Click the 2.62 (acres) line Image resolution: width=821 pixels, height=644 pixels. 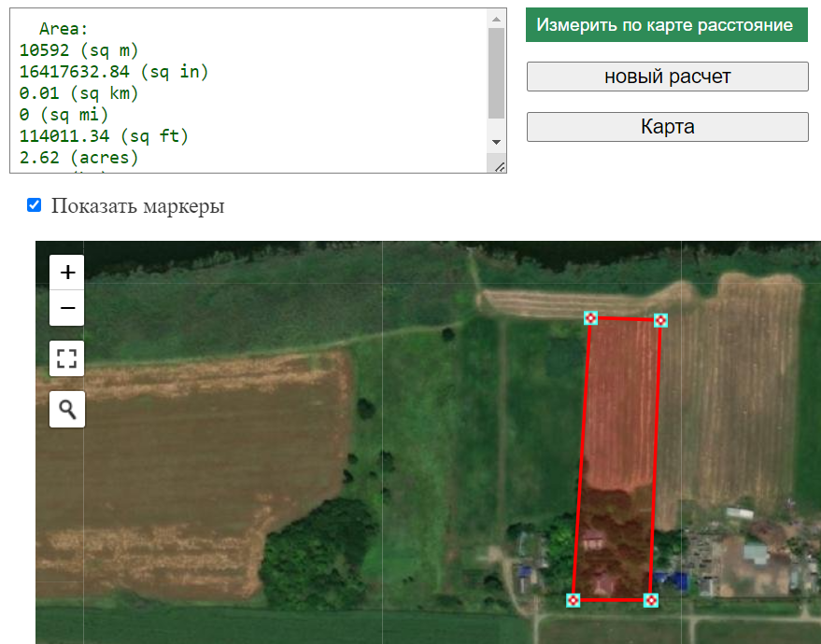point(79,158)
